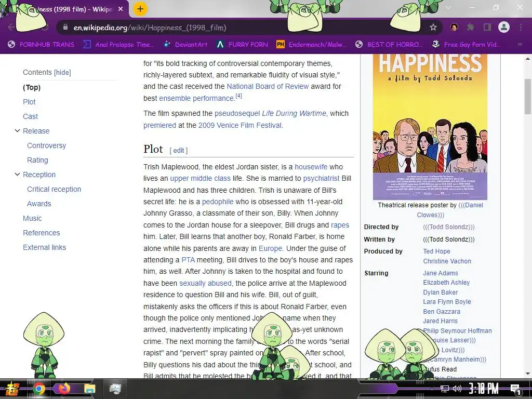Open the monitor app taskbar icon

[115, 389]
